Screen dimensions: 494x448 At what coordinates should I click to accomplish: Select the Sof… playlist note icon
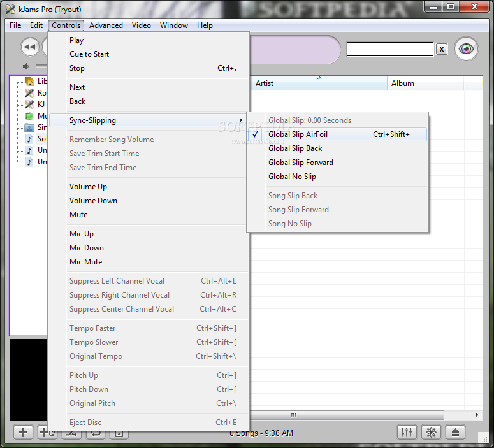point(29,139)
